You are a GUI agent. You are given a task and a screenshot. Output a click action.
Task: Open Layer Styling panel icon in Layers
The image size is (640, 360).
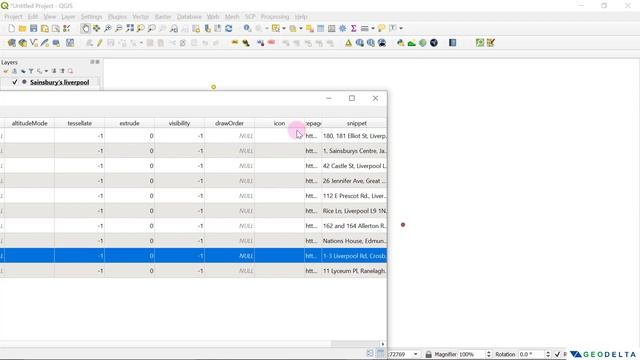[6, 71]
